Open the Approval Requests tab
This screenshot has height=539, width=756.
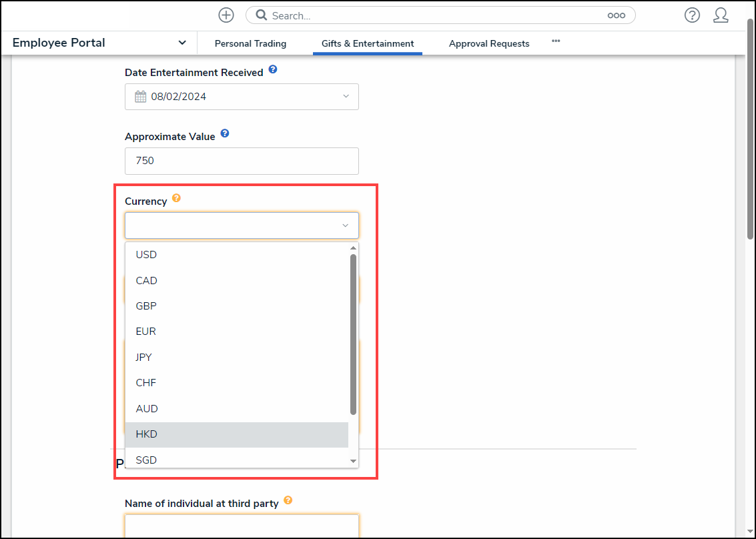click(x=489, y=43)
